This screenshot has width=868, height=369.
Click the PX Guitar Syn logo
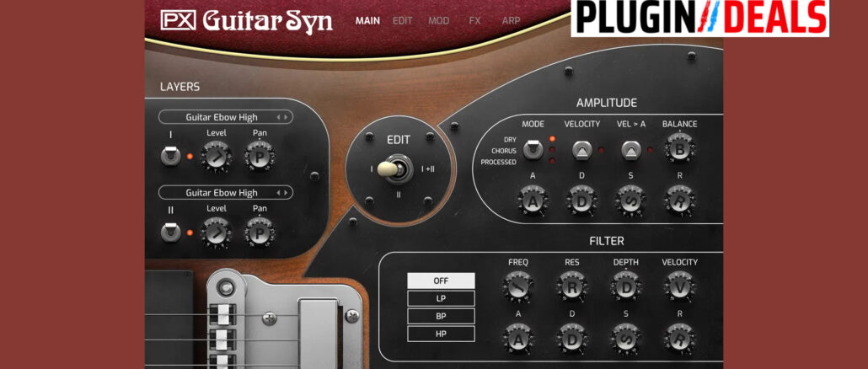tap(246, 21)
